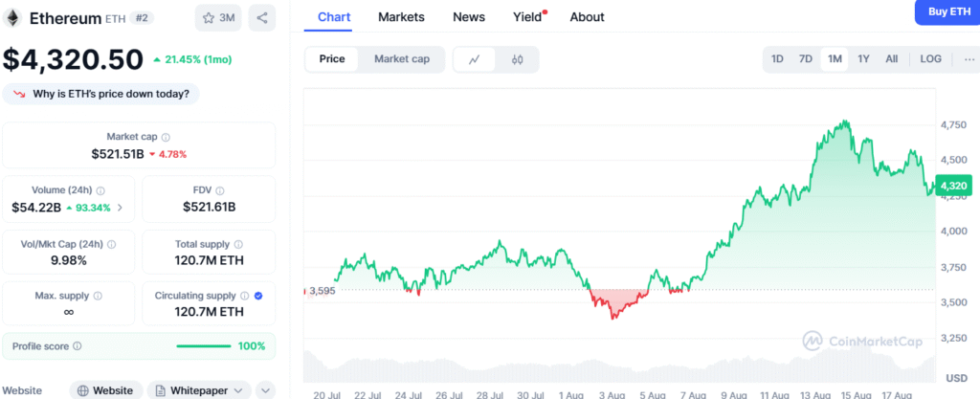Add Ethereum to watchlist via star button

pyautogui.click(x=218, y=17)
